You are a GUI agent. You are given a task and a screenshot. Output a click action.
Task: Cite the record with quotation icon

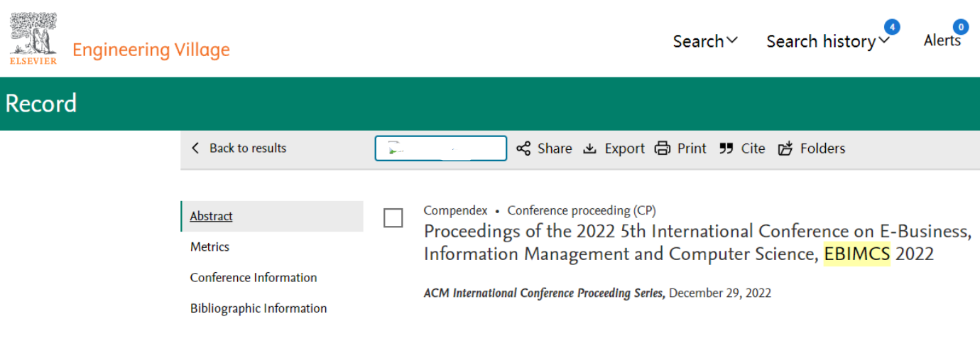coord(742,148)
